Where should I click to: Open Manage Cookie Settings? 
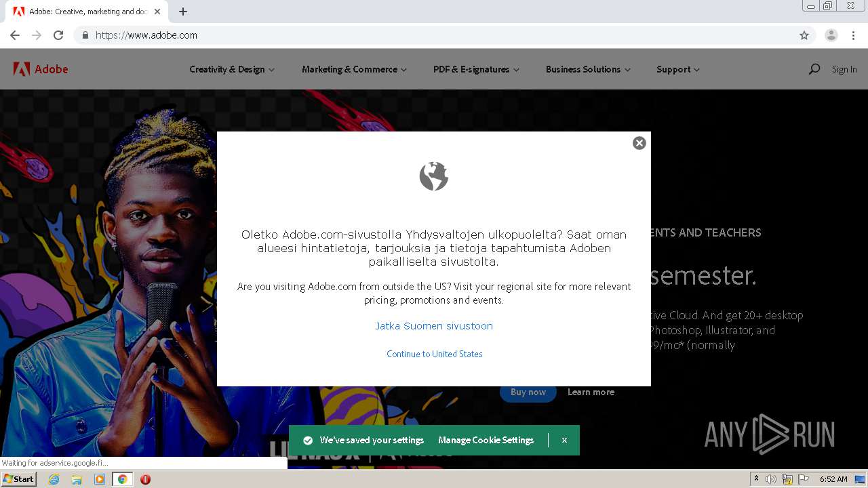point(486,440)
